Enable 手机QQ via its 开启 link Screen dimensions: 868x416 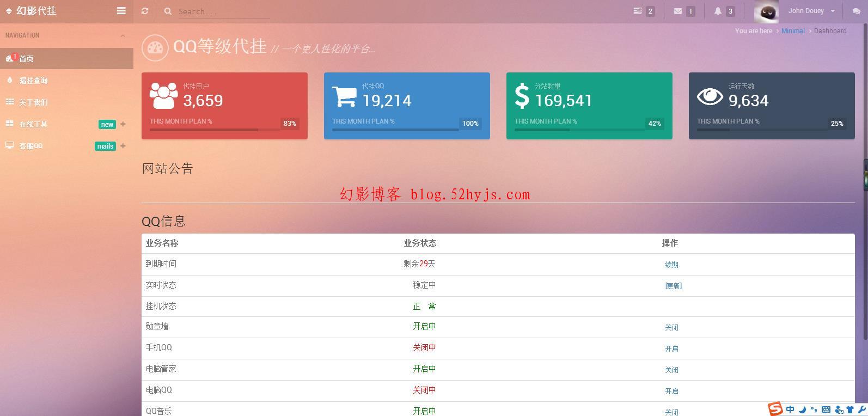click(671, 348)
